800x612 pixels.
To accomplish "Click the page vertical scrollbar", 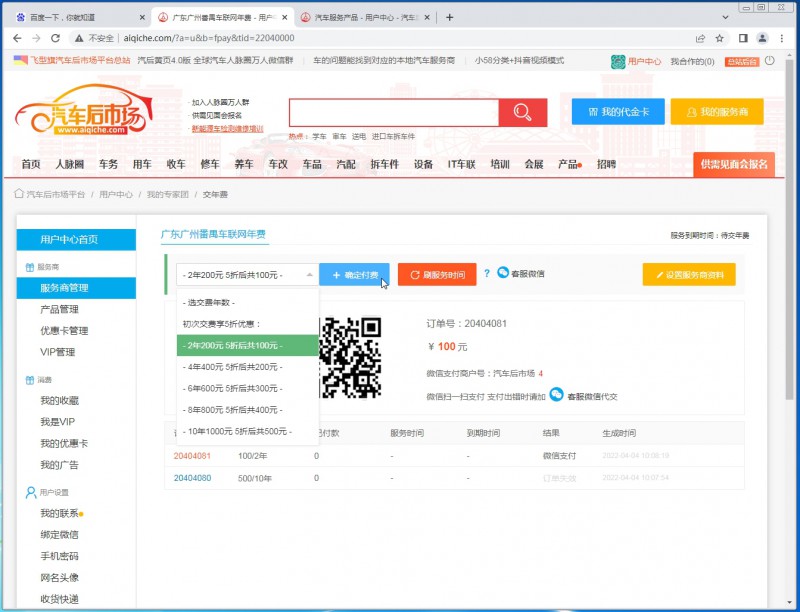I will tap(790, 230).
